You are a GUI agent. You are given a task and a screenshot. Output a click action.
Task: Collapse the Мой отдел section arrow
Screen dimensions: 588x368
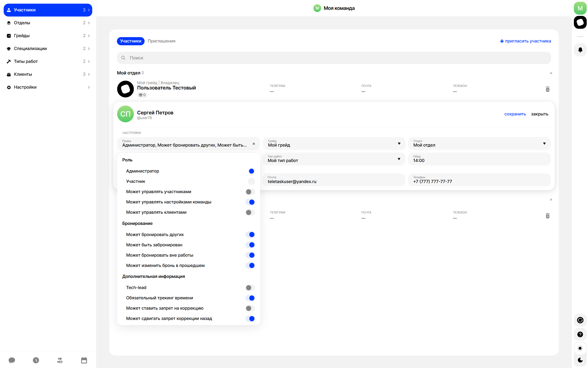point(551,73)
